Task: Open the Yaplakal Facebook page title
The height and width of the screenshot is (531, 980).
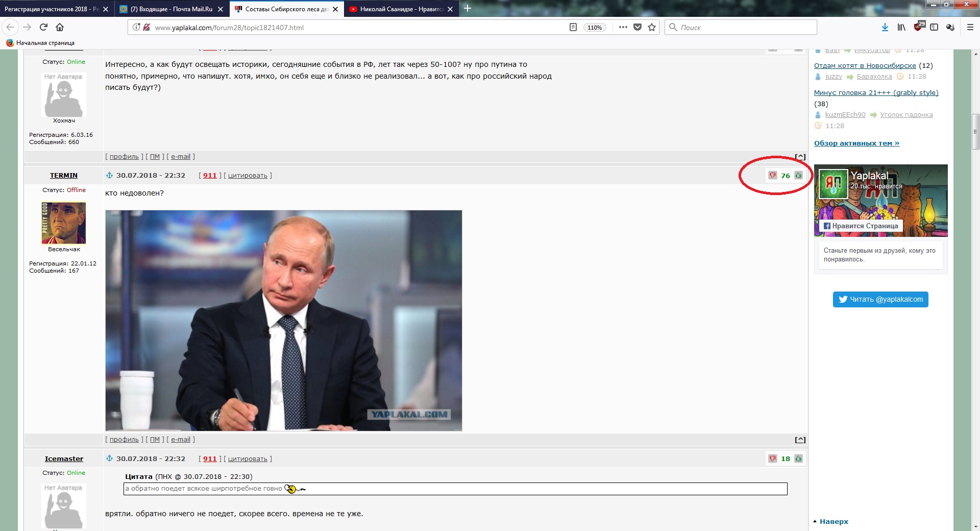Action: [869, 176]
